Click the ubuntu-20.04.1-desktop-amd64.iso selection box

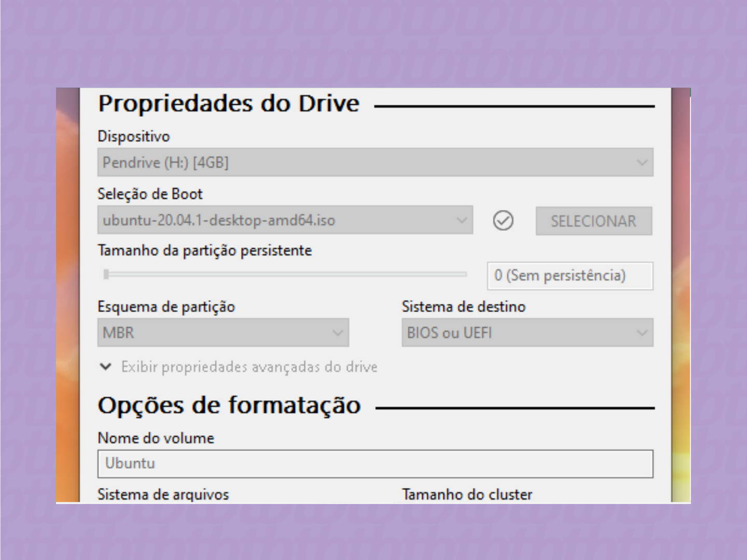[285, 220]
